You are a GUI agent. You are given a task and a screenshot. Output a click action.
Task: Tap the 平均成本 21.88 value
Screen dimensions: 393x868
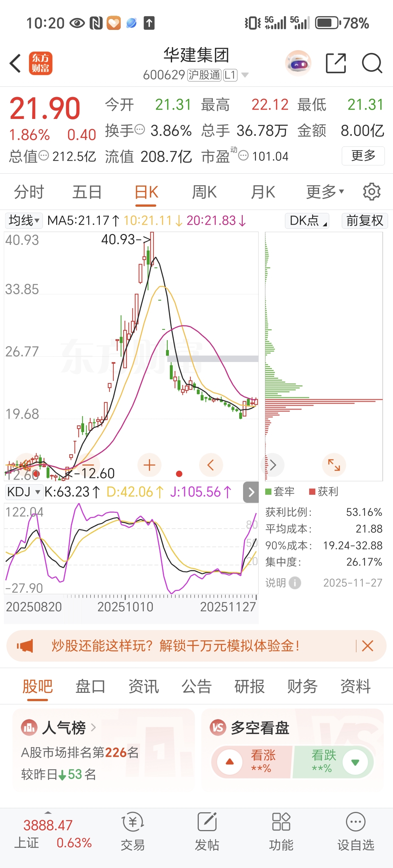tap(369, 529)
